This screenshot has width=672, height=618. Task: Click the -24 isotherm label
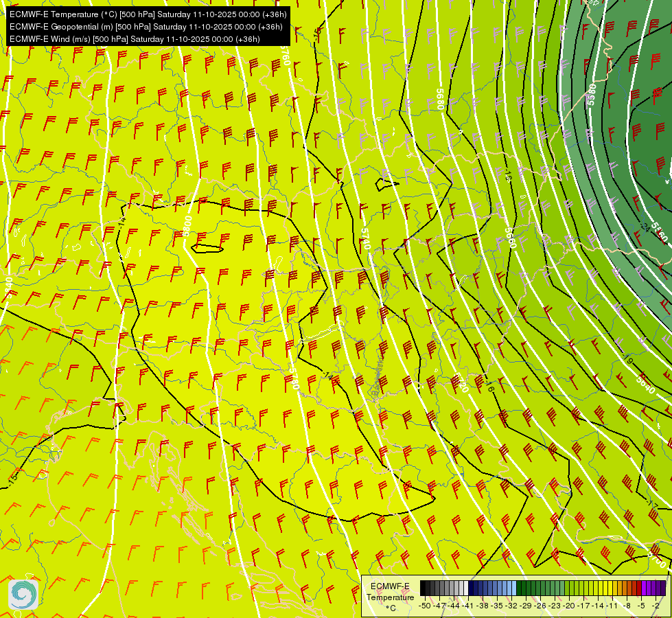point(645,227)
